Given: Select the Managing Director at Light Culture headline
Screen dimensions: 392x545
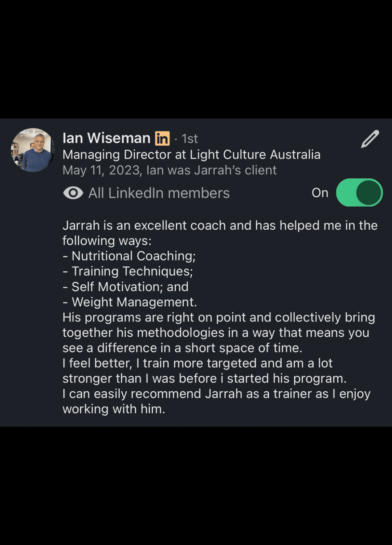Looking at the screenshot, I should 191,154.
